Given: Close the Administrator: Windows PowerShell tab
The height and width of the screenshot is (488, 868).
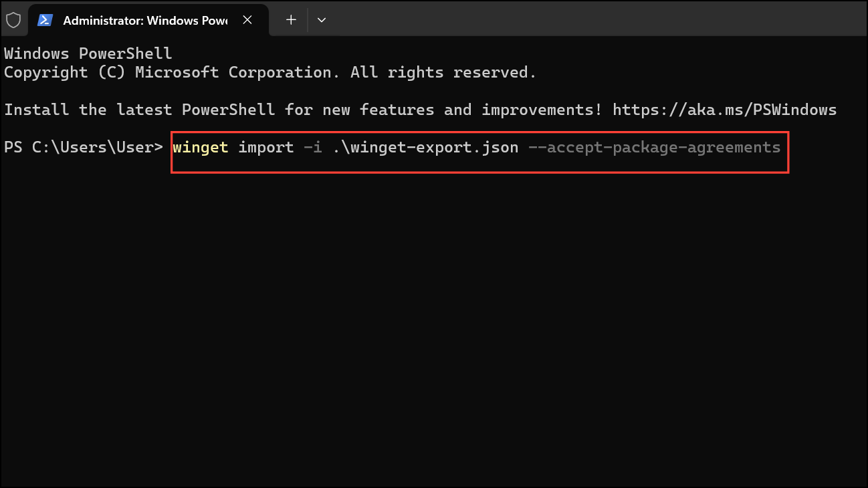Looking at the screenshot, I should tap(247, 20).
